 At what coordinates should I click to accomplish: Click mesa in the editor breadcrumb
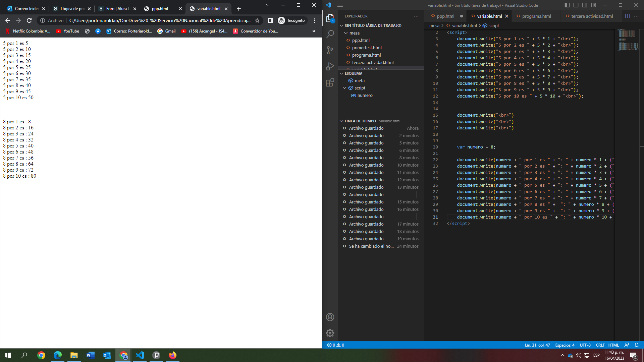[434, 25]
